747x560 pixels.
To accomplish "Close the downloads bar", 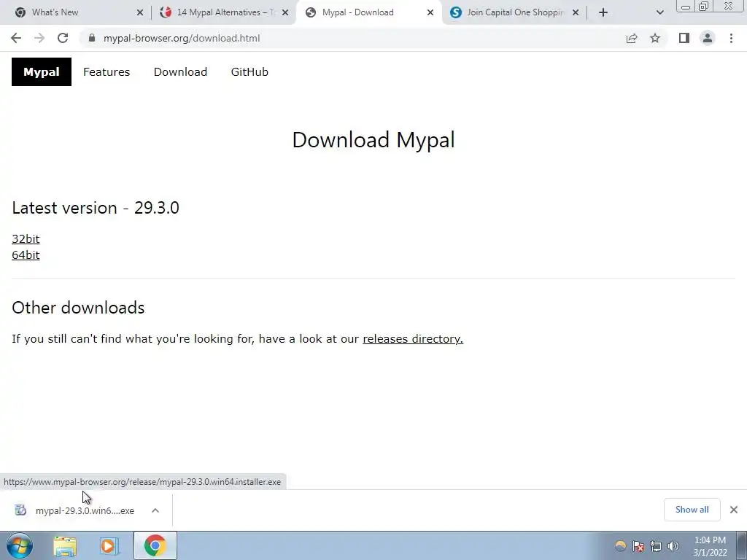I will click(734, 510).
